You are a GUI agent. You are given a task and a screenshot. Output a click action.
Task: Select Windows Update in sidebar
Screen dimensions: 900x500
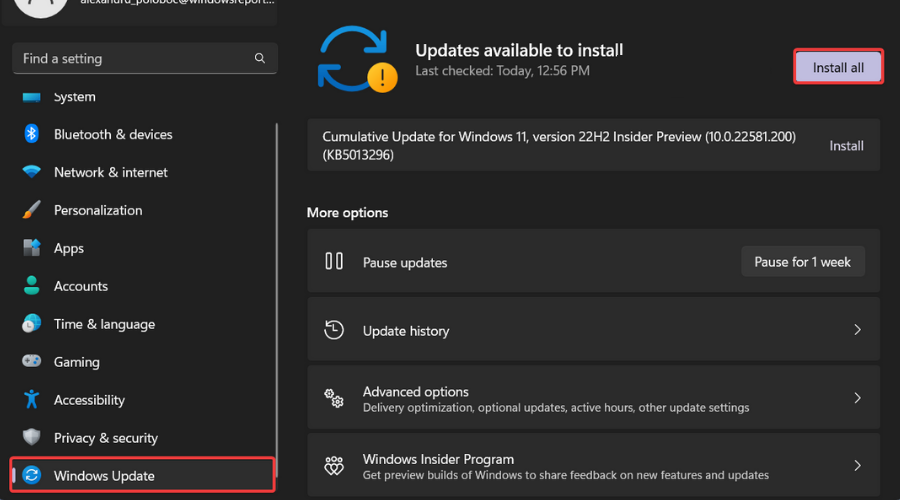[142, 475]
